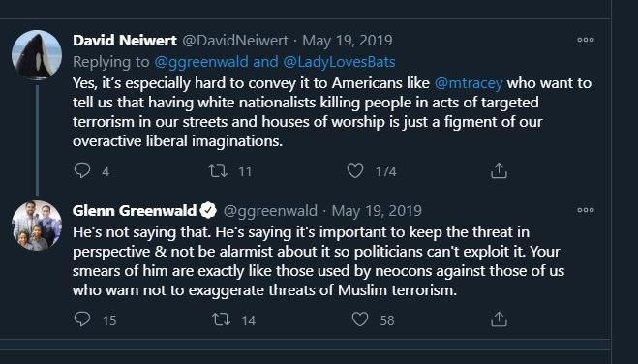Screen dimensions: 638x364
Task: Open the @ggreenwald reply-to link
Action: [x=201, y=62]
